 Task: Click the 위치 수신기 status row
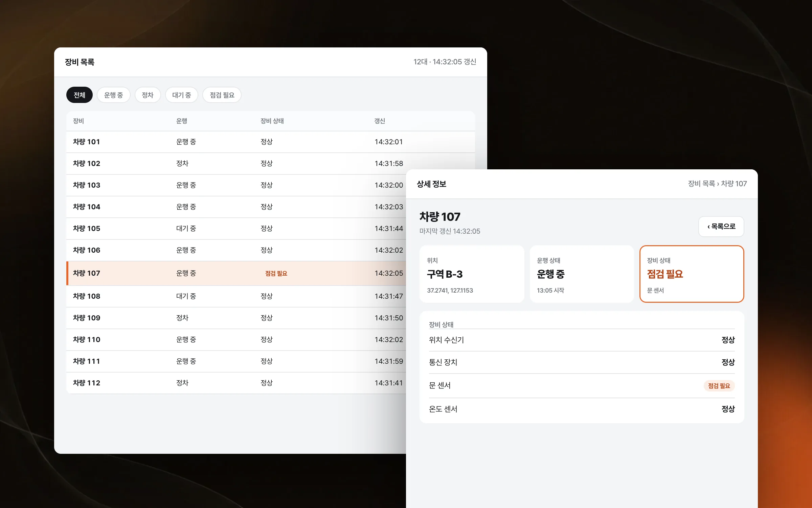(582, 340)
